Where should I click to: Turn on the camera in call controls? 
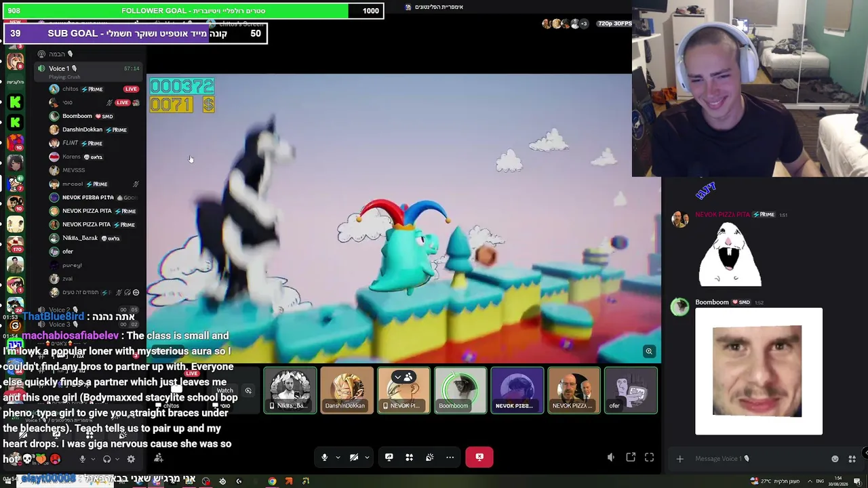pyautogui.click(x=353, y=457)
